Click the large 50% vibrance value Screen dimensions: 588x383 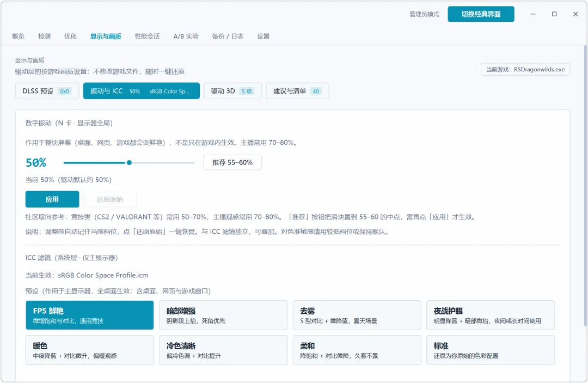pos(36,163)
